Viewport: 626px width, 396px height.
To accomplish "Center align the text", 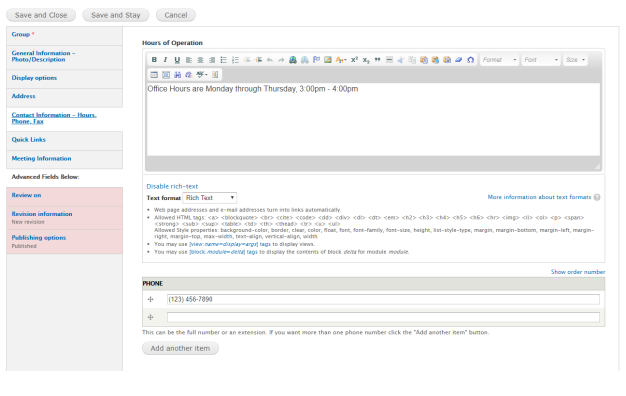I will [200, 60].
